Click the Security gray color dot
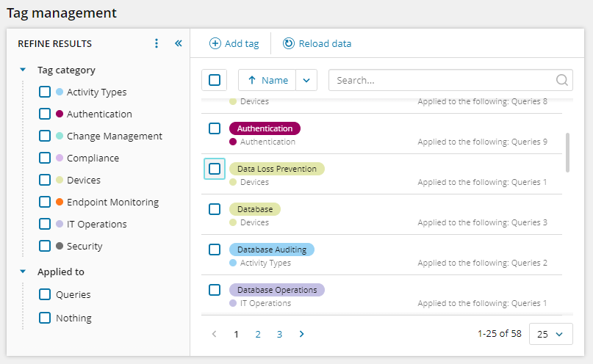The image size is (593, 364). click(x=60, y=246)
